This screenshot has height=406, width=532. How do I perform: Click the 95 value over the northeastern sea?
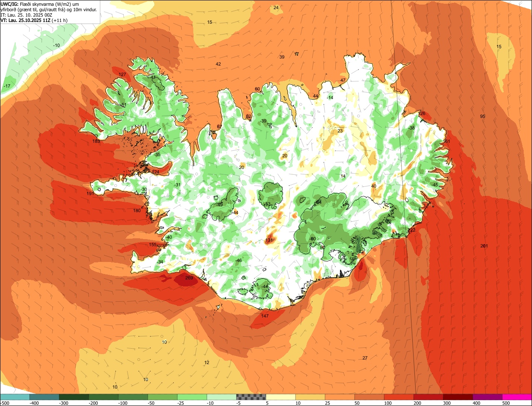(483, 116)
